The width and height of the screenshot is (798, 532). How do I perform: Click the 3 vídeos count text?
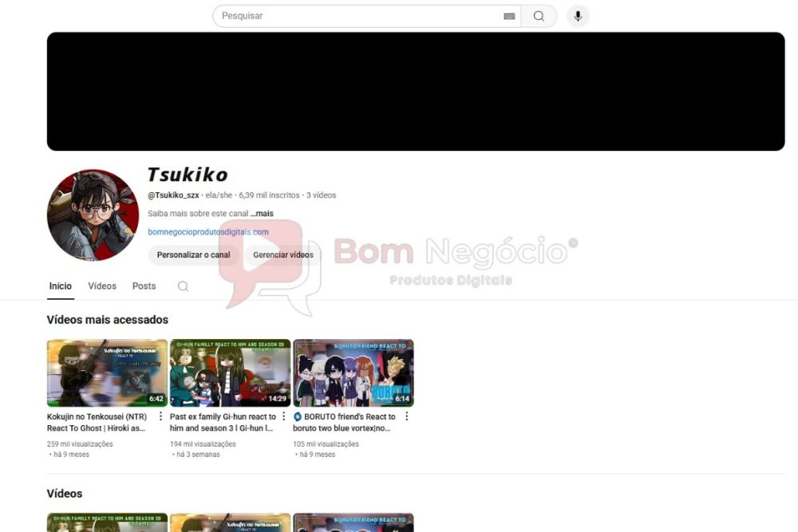click(x=321, y=195)
